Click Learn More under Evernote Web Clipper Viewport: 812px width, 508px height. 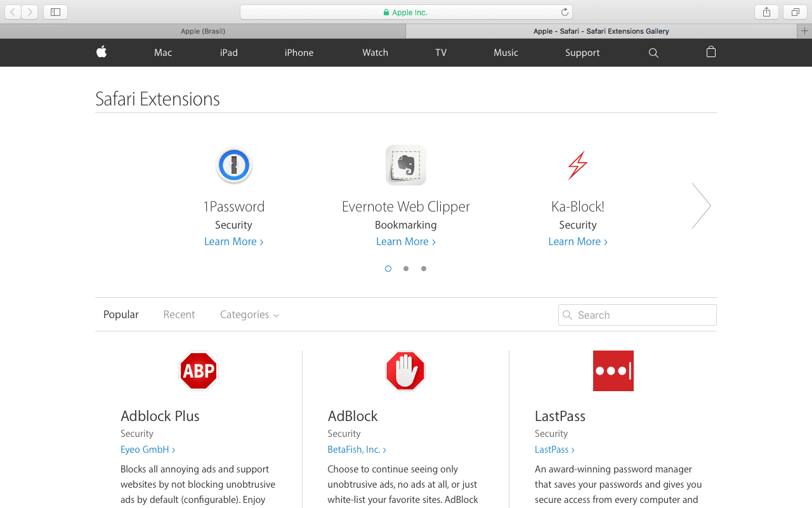(406, 241)
